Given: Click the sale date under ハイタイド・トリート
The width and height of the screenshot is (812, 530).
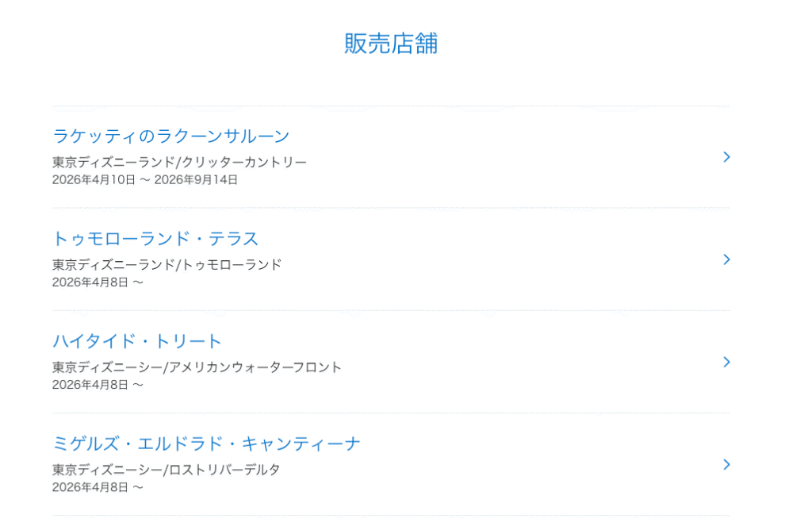Looking at the screenshot, I should click(98, 385).
